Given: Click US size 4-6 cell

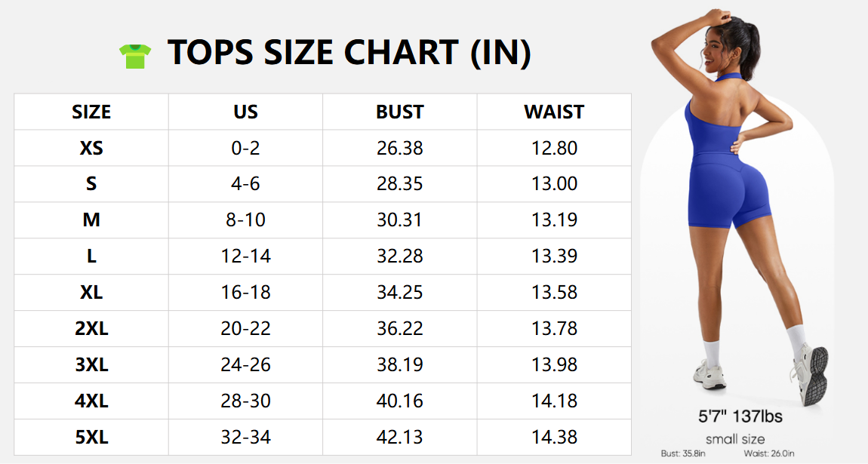Looking at the screenshot, I should tap(245, 184).
